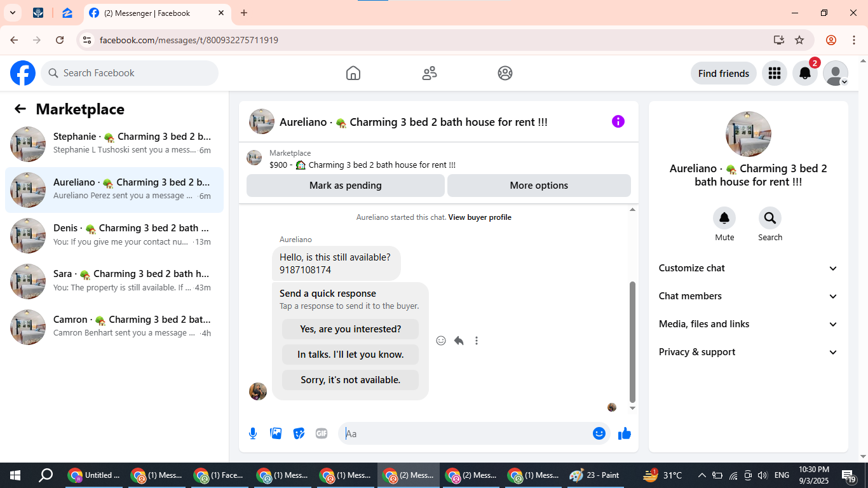This screenshot has height=488, width=868.
Task: Go back in browser history
Action: pos(14,40)
